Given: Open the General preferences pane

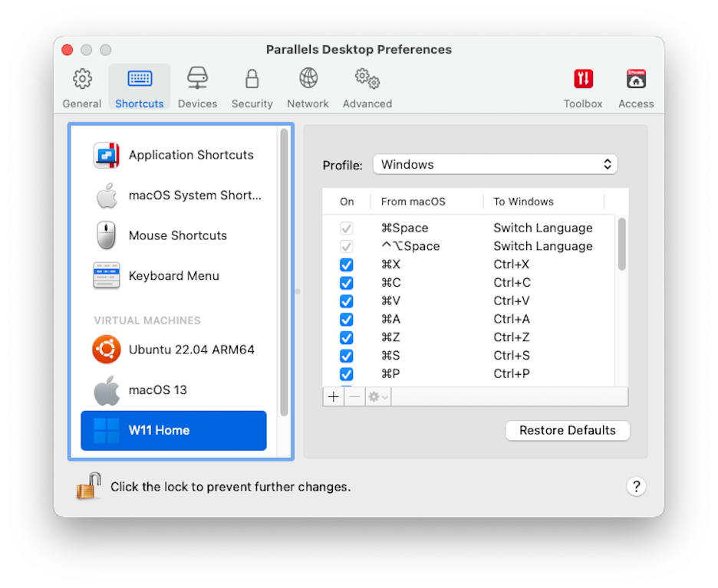Looking at the screenshot, I should click(81, 86).
